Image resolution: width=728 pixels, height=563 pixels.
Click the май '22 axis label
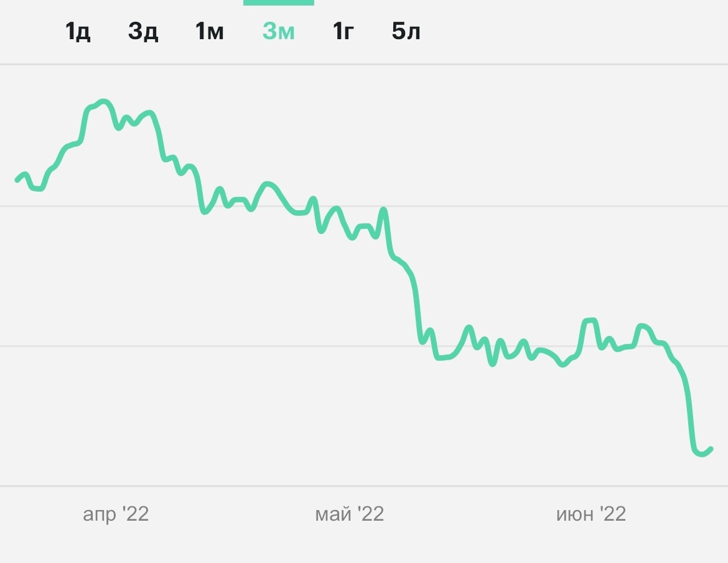[350, 514]
